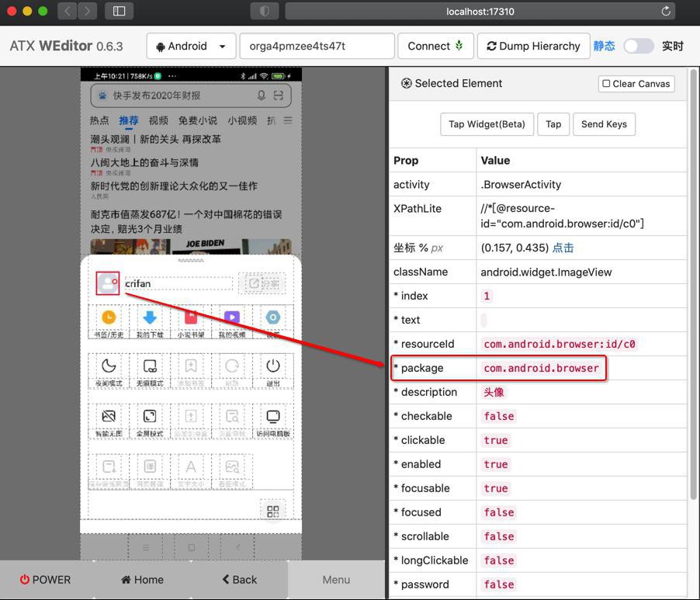Click the Home button at bottom
700x600 pixels.
pyautogui.click(x=142, y=580)
